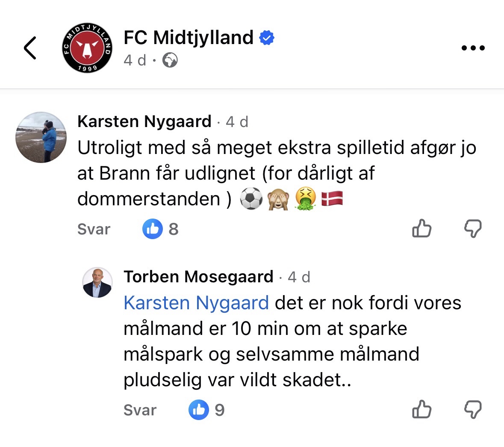Open Torben Mosegaard's profile picture
This screenshot has height=447, width=504.
click(x=97, y=283)
